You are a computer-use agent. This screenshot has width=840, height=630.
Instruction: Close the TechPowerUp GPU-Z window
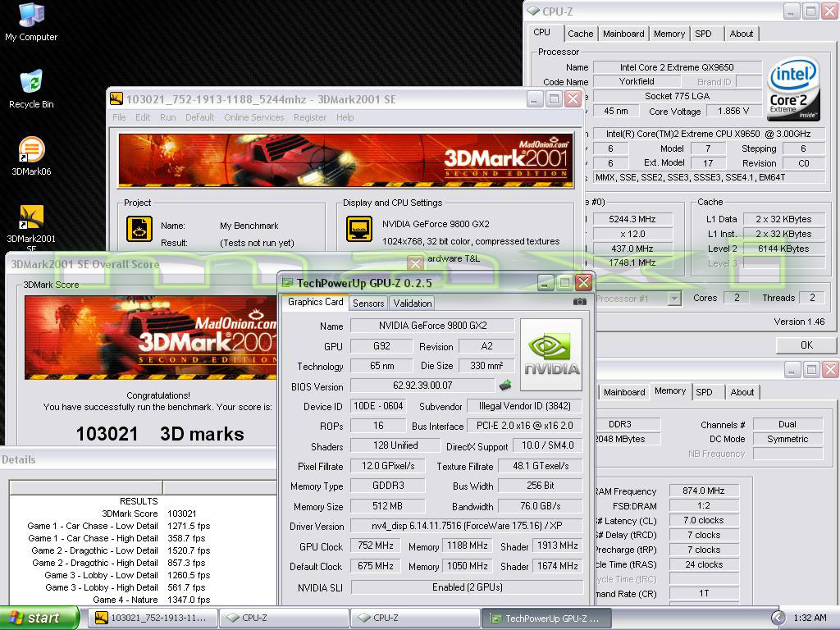point(583,282)
